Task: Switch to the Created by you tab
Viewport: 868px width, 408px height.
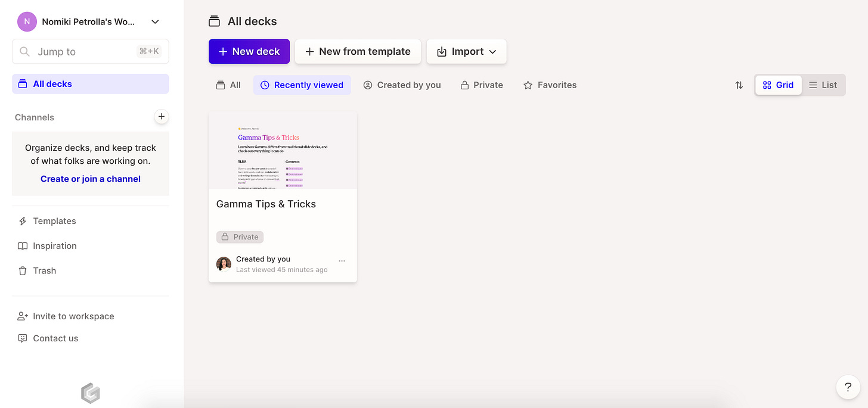Action: tap(402, 85)
